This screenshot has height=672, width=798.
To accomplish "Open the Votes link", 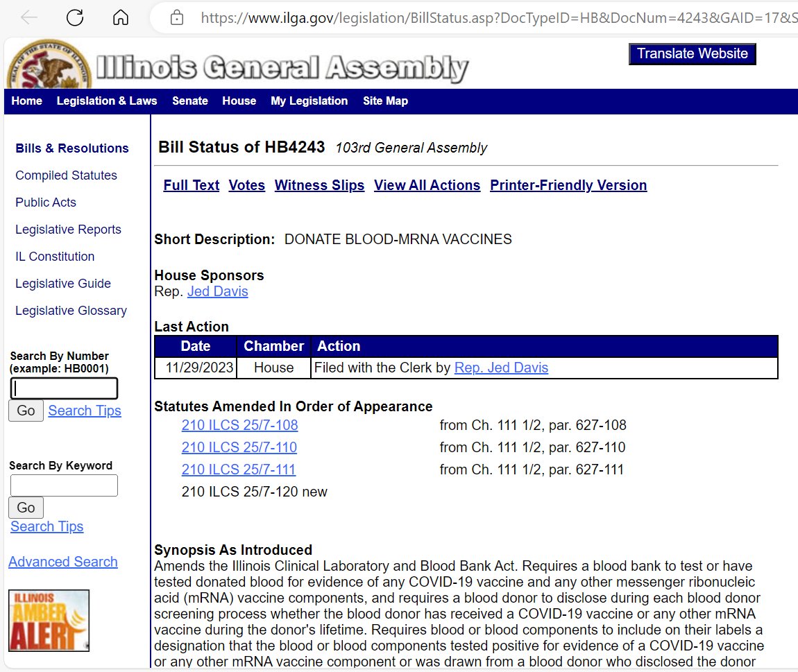I will 247,185.
